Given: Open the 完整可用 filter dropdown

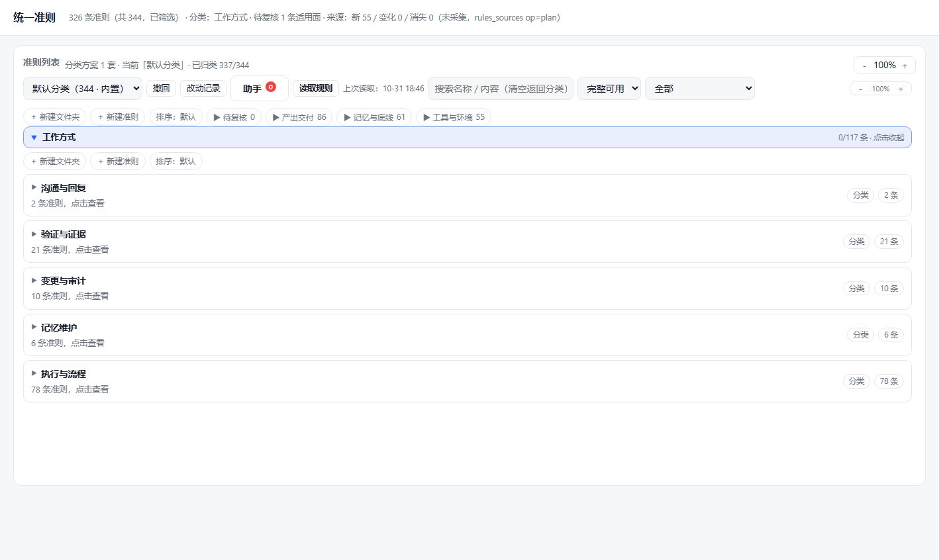Looking at the screenshot, I should click(x=609, y=88).
